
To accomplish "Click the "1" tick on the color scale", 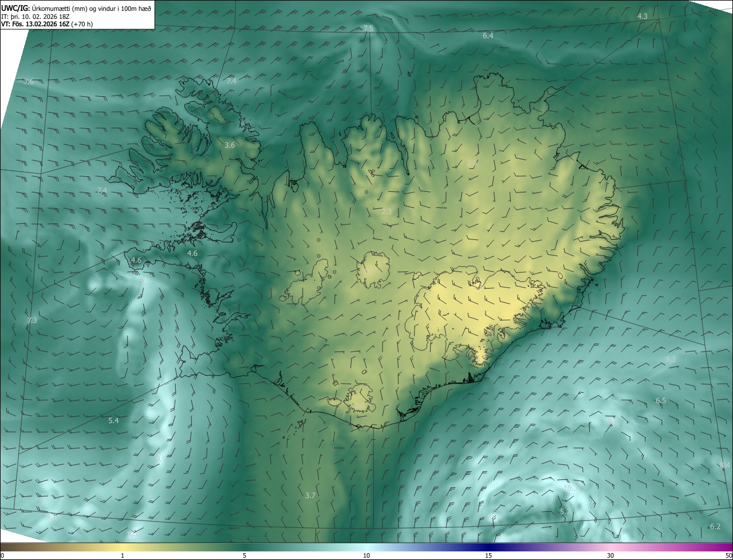I will 123,556.
